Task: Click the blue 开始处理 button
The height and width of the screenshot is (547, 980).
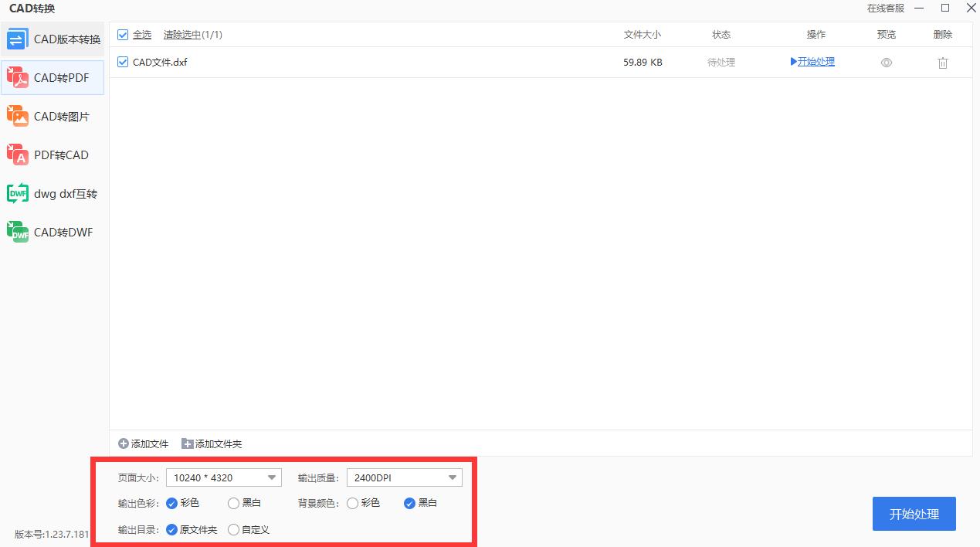Action: point(914,513)
